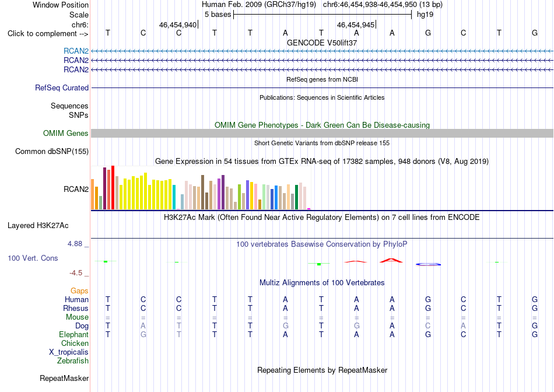Click the Sequences subtrack label
The image size is (554, 392).
[69, 106]
